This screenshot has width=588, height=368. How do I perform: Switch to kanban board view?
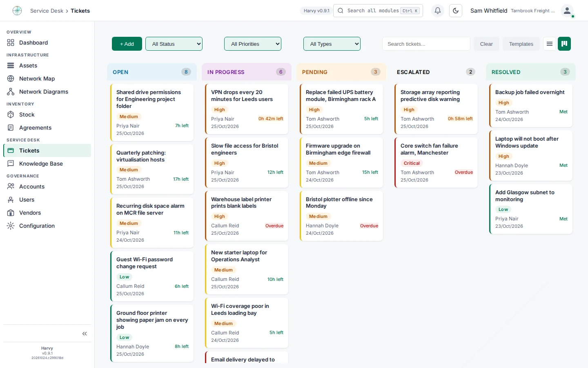(x=564, y=44)
